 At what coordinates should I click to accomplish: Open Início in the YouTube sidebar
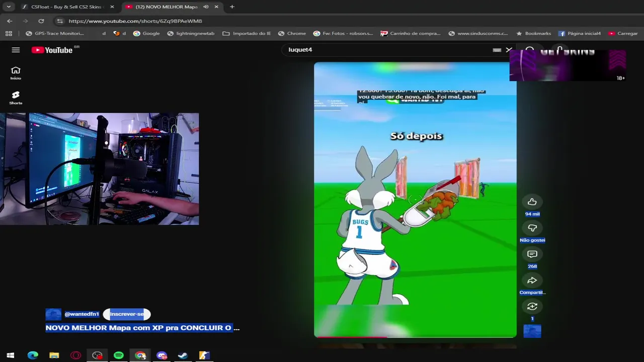pyautogui.click(x=16, y=73)
